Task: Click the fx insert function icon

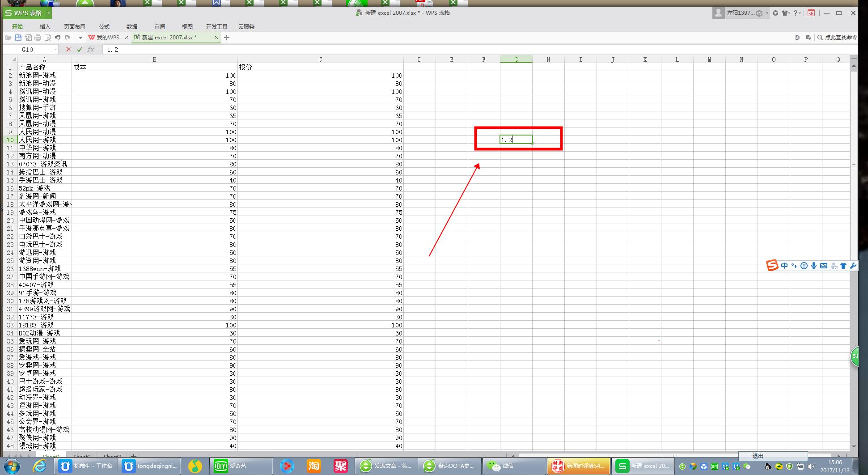Action: [91, 50]
